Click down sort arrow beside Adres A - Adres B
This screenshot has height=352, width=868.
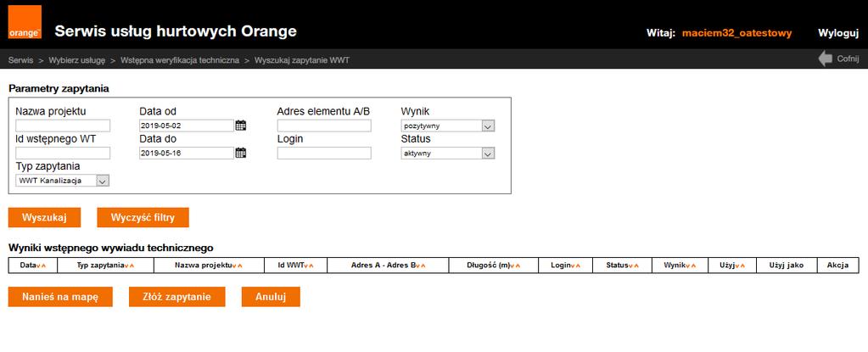pyautogui.click(x=418, y=265)
